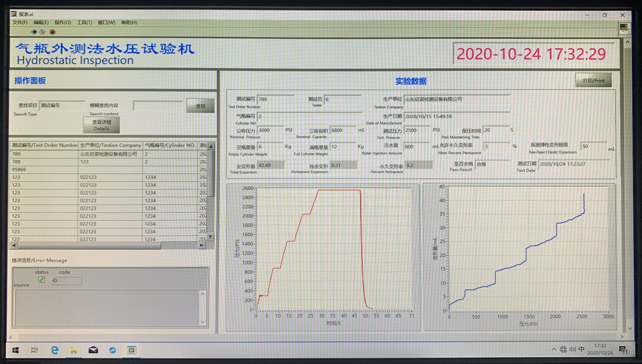
Task: Open File Explorer from the taskbar
Action: coord(74,350)
